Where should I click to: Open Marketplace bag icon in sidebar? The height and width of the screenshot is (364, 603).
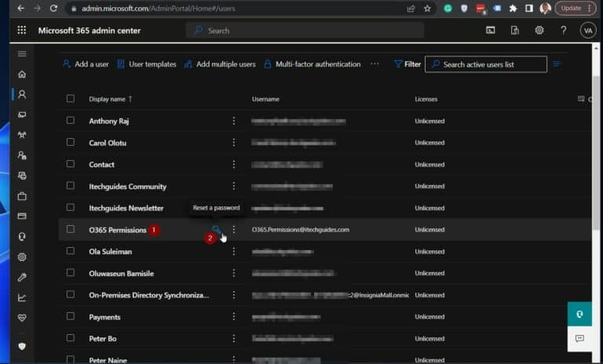pyautogui.click(x=22, y=196)
